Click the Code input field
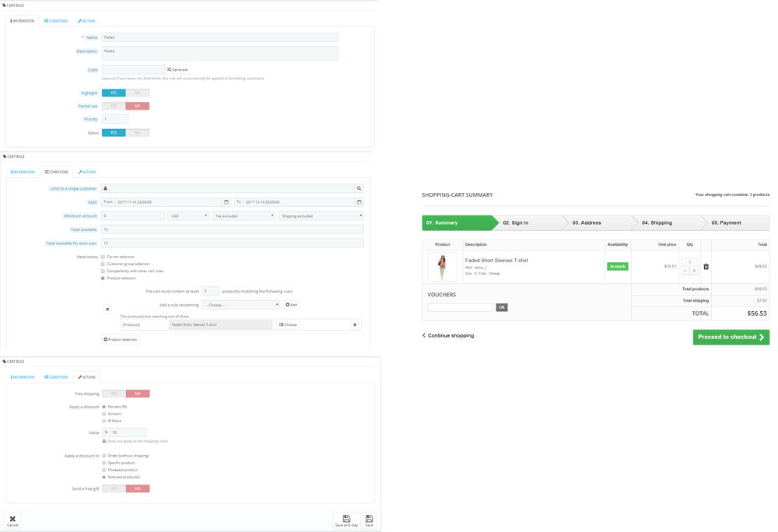Screen dimensions: 778x532 [x=133, y=69]
